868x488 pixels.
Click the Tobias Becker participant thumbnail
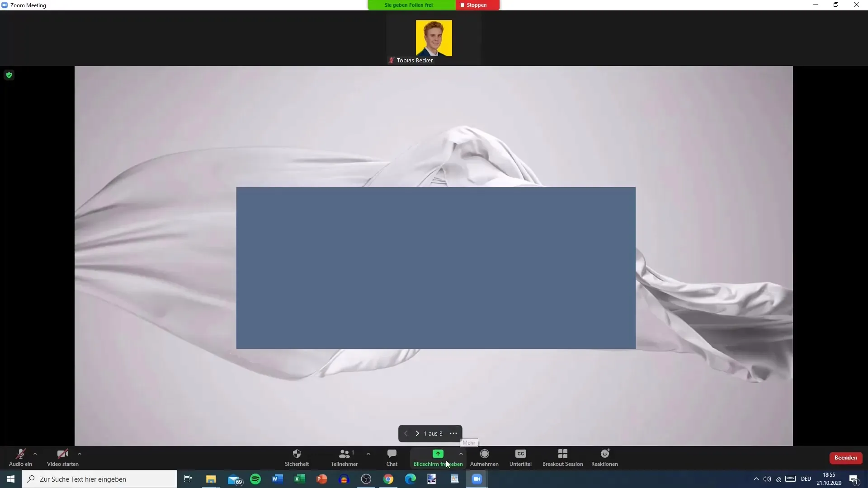434,39
